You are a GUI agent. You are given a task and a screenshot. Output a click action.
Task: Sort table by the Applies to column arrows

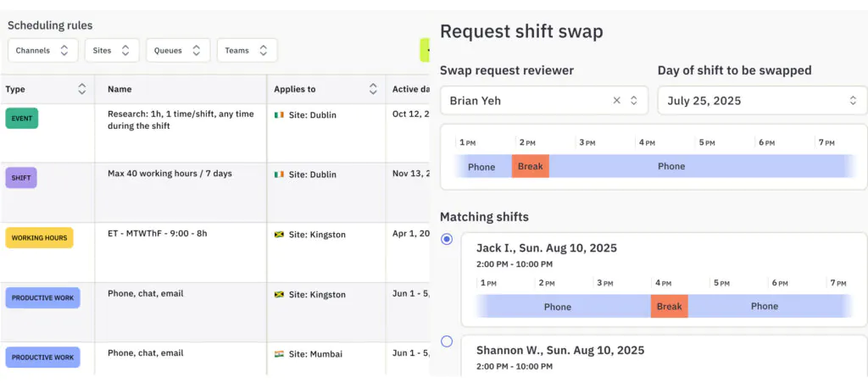pyautogui.click(x=373, y=89)
